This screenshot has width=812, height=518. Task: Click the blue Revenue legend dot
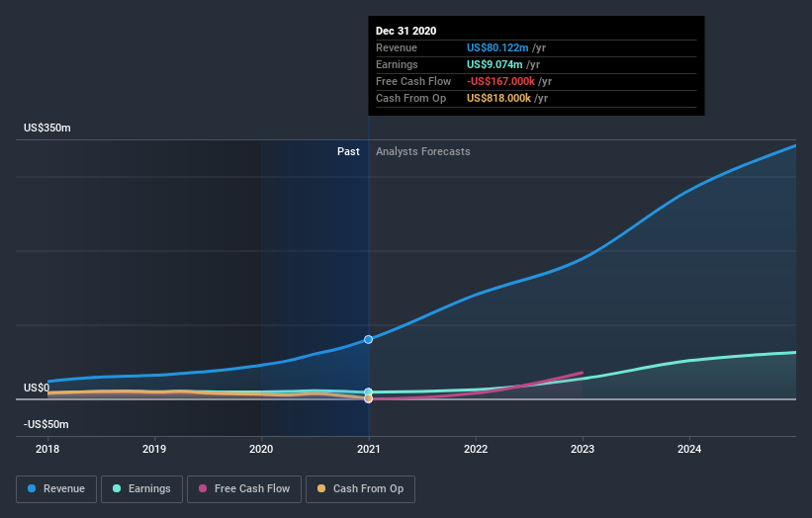coord(32,488)
